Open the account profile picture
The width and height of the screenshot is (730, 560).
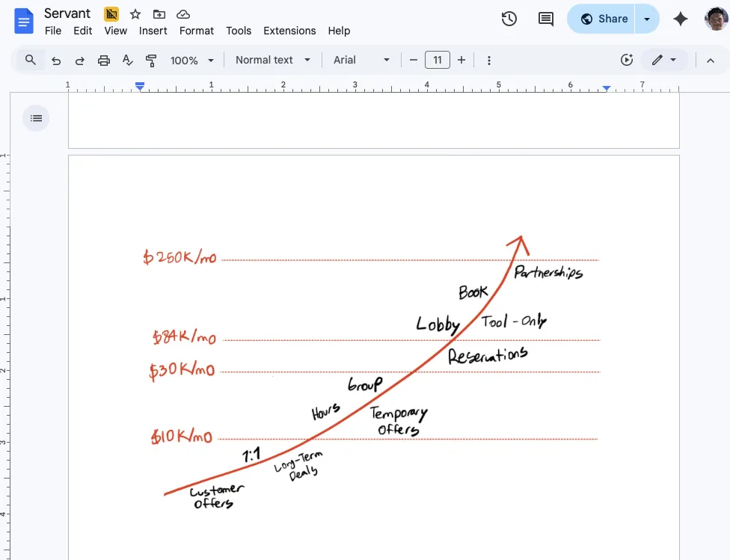(716, 19)
